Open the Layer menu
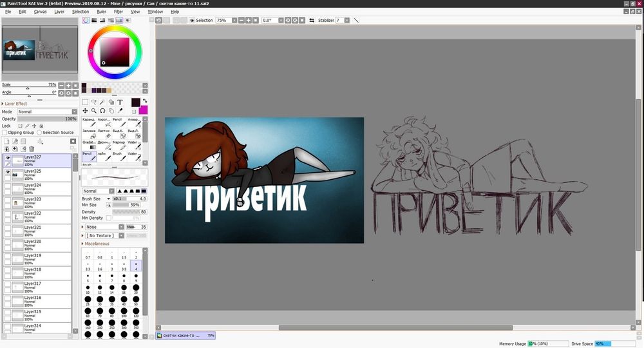The image size is (644, 348). pyautogui.click(x=59, y=12)
